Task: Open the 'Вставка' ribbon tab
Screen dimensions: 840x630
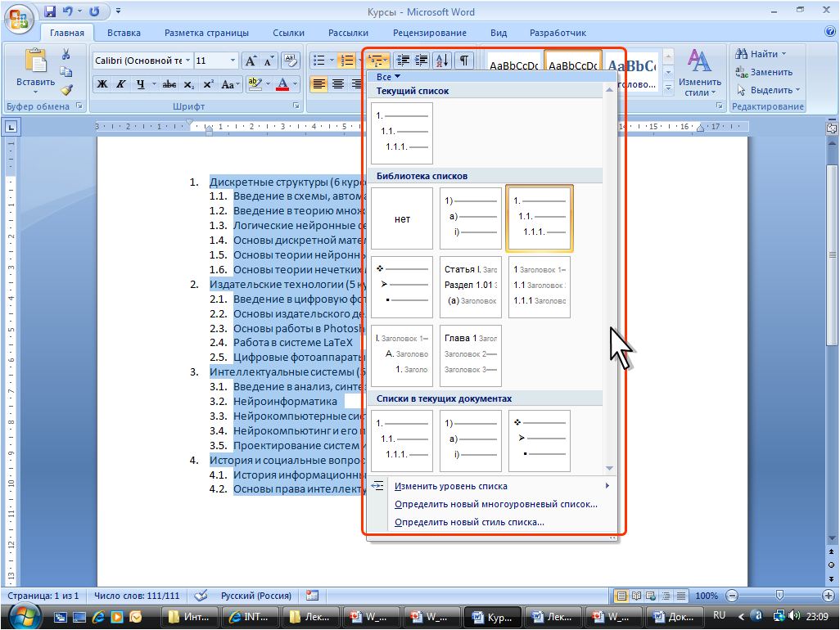Action: pos(124,34)
